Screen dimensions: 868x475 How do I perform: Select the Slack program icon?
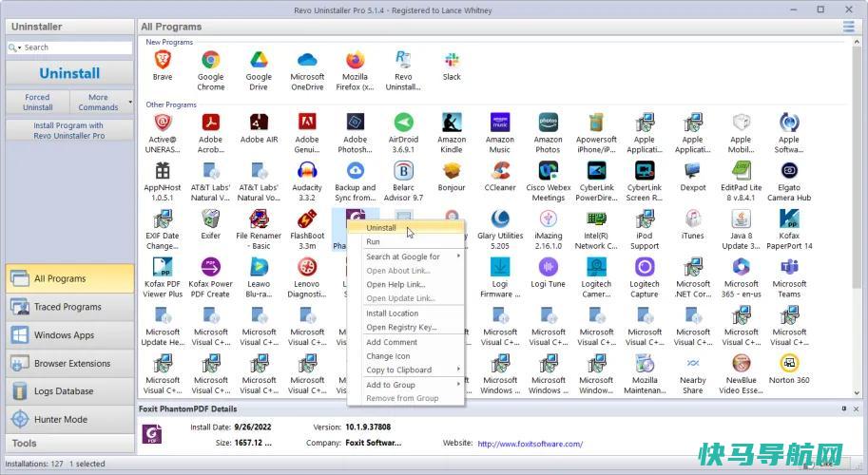point(452,60)
